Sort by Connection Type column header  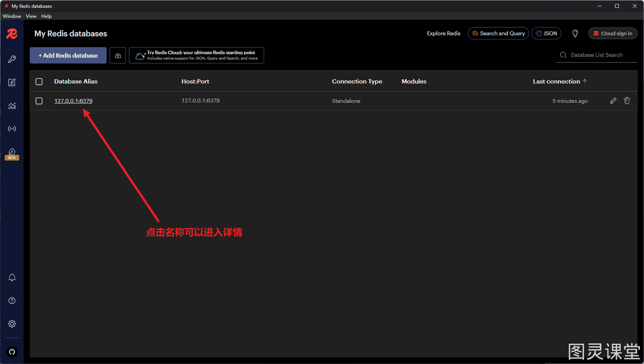pos(357,81)
